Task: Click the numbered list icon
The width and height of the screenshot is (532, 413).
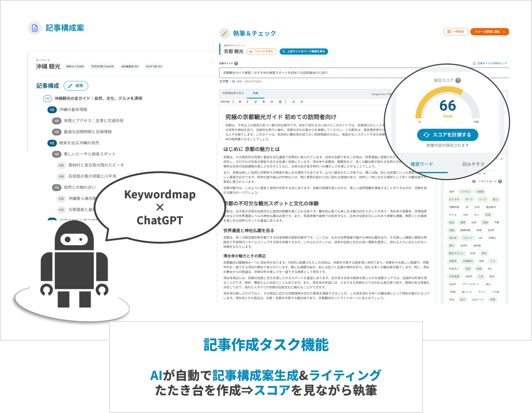Action: (293, 102)
